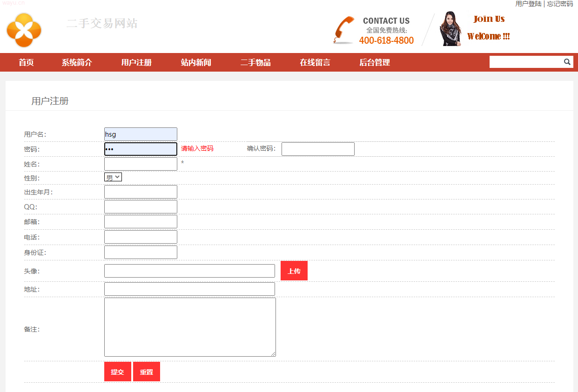The image size is (578, 392).
Task: Focus the 确认密码 input field
Action: pos(318,149)
